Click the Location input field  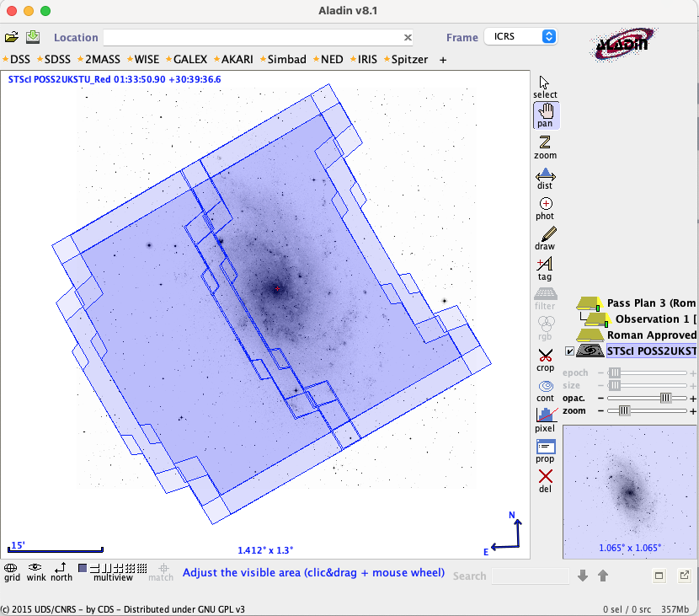pyautogui.click(x=253, y=37)
